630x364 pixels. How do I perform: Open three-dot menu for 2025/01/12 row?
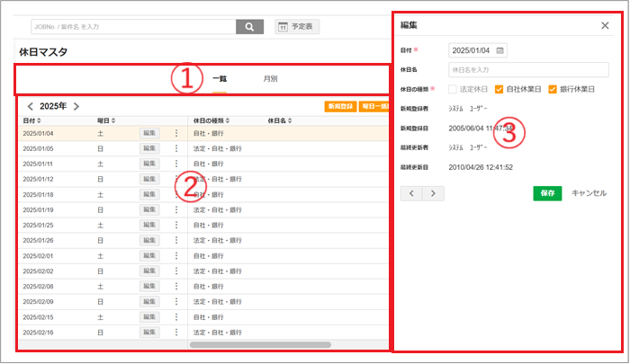click(176, 179)
